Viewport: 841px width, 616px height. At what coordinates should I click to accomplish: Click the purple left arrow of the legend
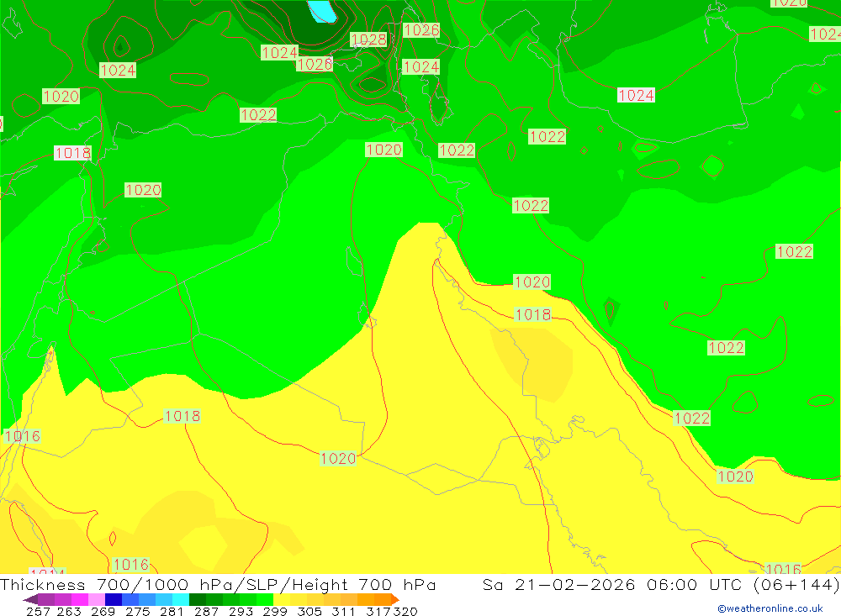coord(30,599)
